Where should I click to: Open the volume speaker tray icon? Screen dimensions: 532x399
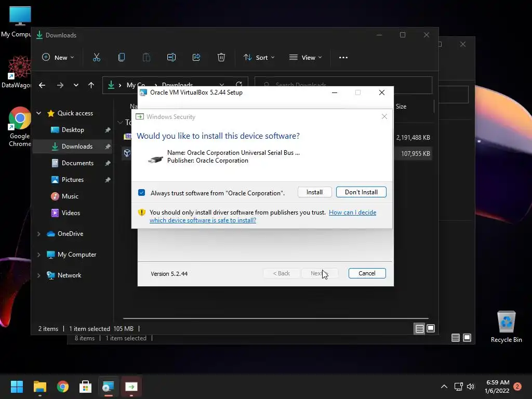[470, 387]
